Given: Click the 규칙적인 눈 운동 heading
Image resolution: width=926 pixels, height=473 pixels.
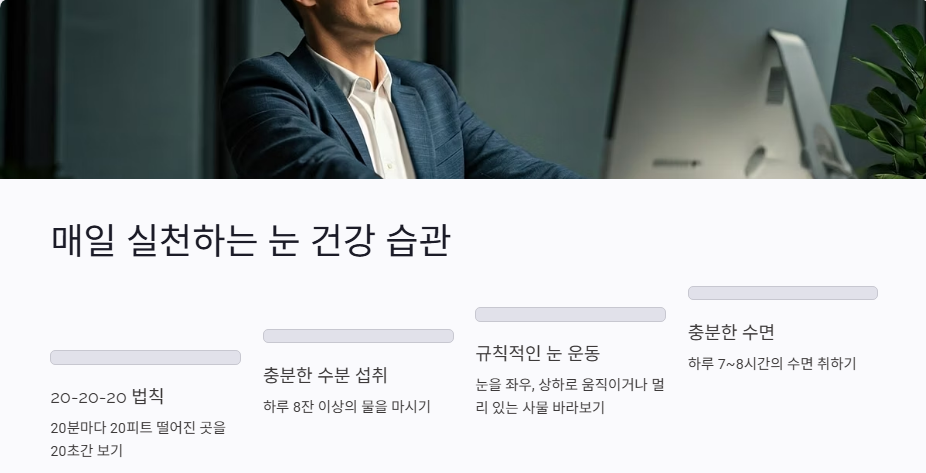Looking at the screenshot, I should click(x=537, y=353).
